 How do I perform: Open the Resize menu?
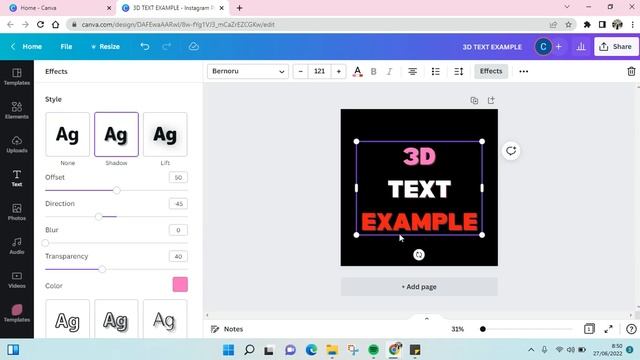coord(105,47)
